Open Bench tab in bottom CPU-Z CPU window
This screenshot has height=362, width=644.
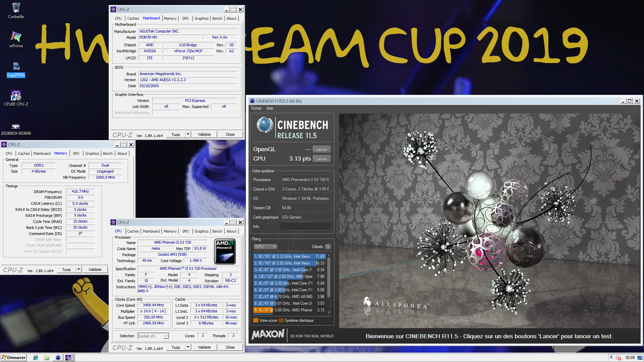point(217,231)
